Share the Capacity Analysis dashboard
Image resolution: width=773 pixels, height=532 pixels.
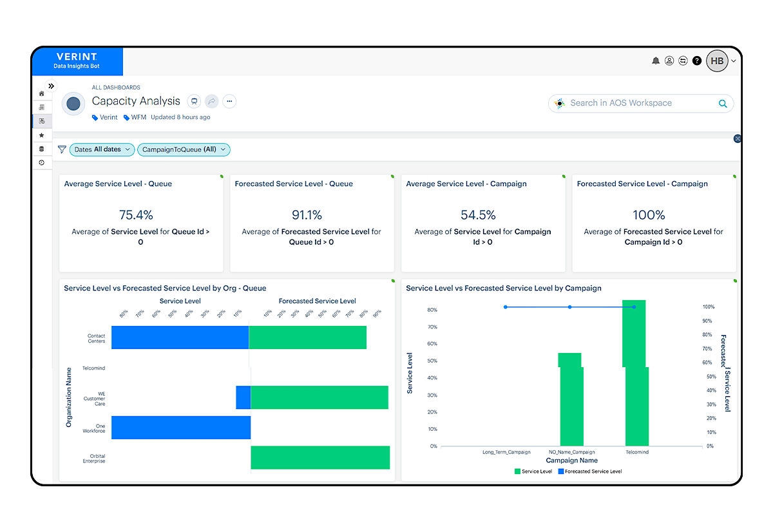tap(211, 101)
